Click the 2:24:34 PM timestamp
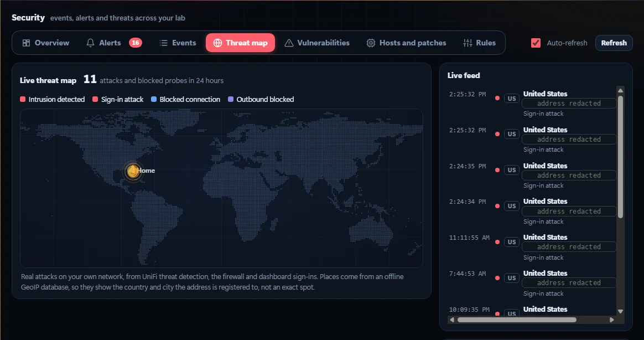The image size is (644, 340). [468, 202]
